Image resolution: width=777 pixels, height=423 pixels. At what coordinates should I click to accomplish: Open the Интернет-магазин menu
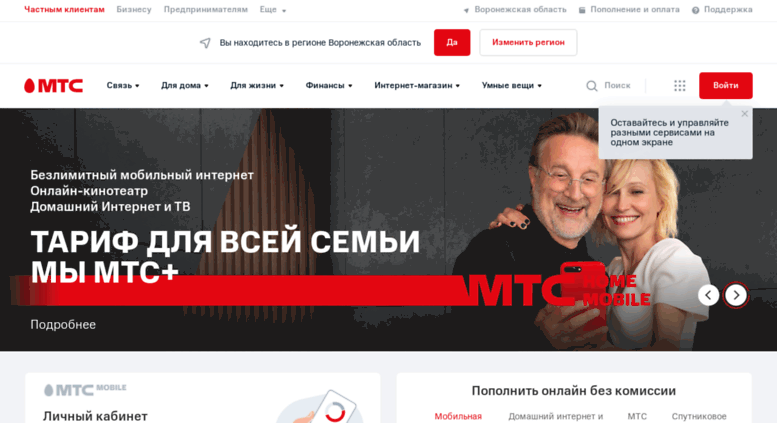pyautogui.click(x=417, y=86)
